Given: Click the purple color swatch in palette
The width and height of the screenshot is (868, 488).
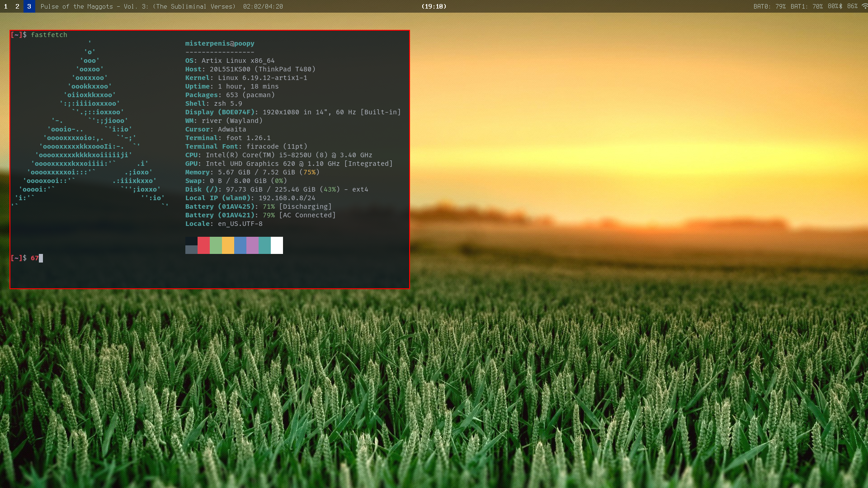Looking at the screenshot, I should (252, 245).
